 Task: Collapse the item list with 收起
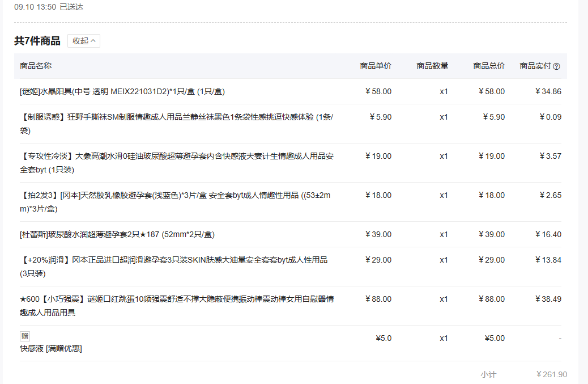pyautogui.click(x=84, y=41)
